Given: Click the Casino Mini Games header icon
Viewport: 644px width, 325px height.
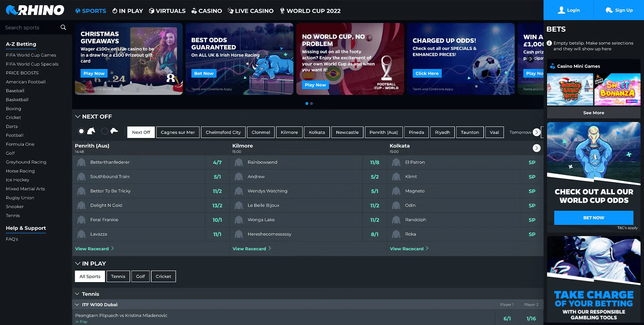Looking at the screenshot, I should [x=552, y=66].
